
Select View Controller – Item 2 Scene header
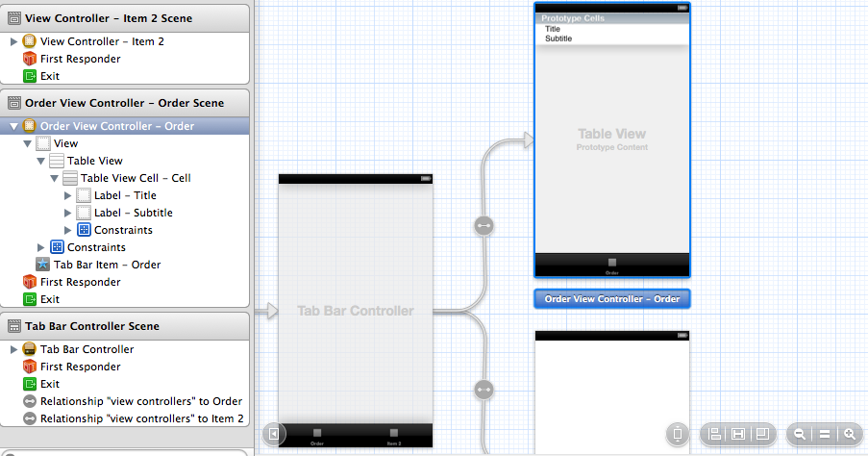click(125, 18)
